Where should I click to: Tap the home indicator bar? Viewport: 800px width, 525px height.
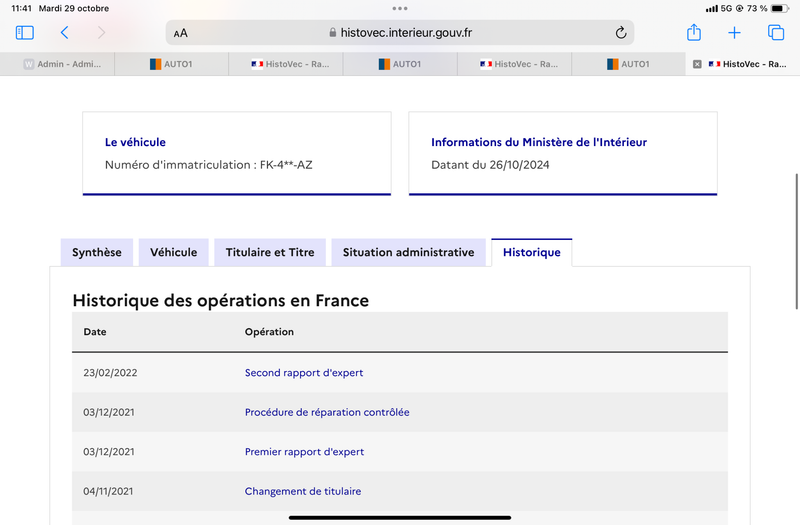pyautogui.click(x=400, y=517)
